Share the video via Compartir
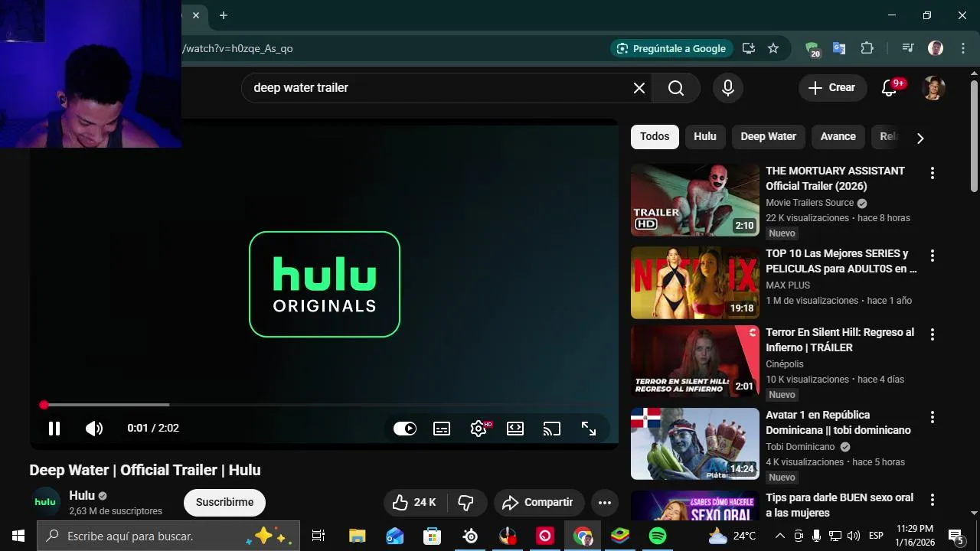Image resolution: width=980 pixels, height=551 pixels. 538,503
